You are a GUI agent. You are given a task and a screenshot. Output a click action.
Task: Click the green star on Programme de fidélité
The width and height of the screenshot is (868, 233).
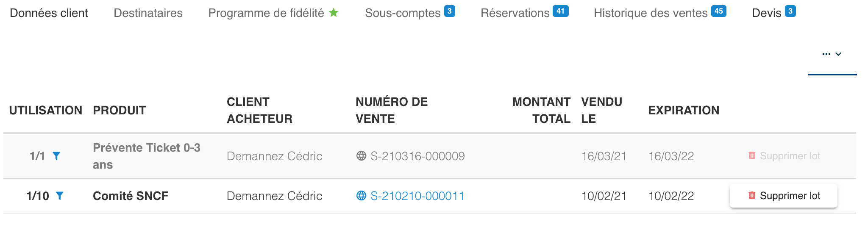click(x=334, y=13)
